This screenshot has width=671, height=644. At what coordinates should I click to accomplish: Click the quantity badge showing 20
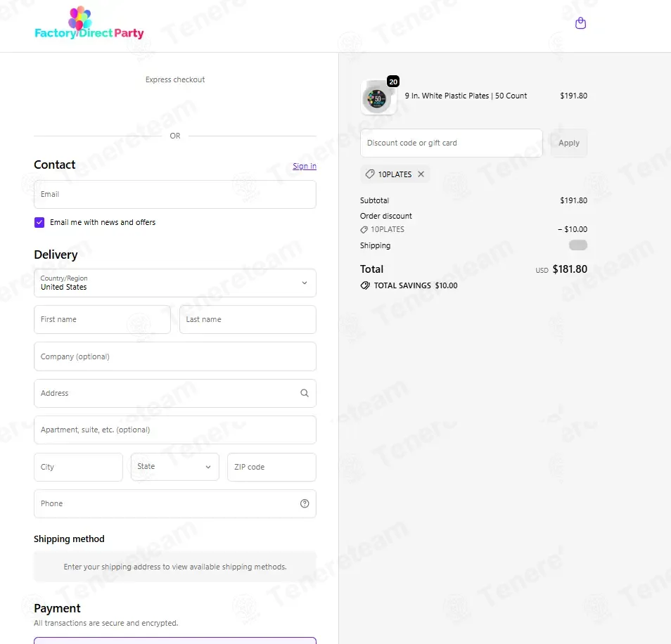click(393, 82)
